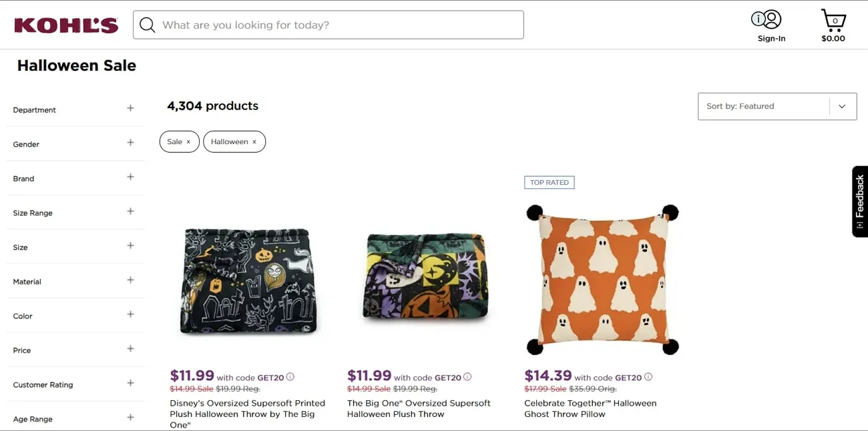Click the Kohl's logo
868x431 pixels.
coord(66,25)
